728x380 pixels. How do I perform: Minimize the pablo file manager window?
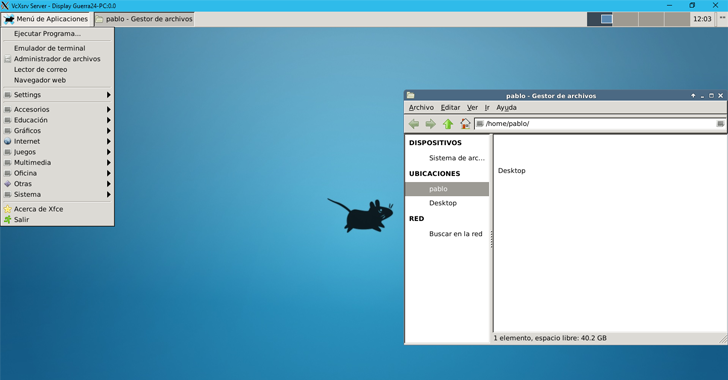(x=702, y=96)
